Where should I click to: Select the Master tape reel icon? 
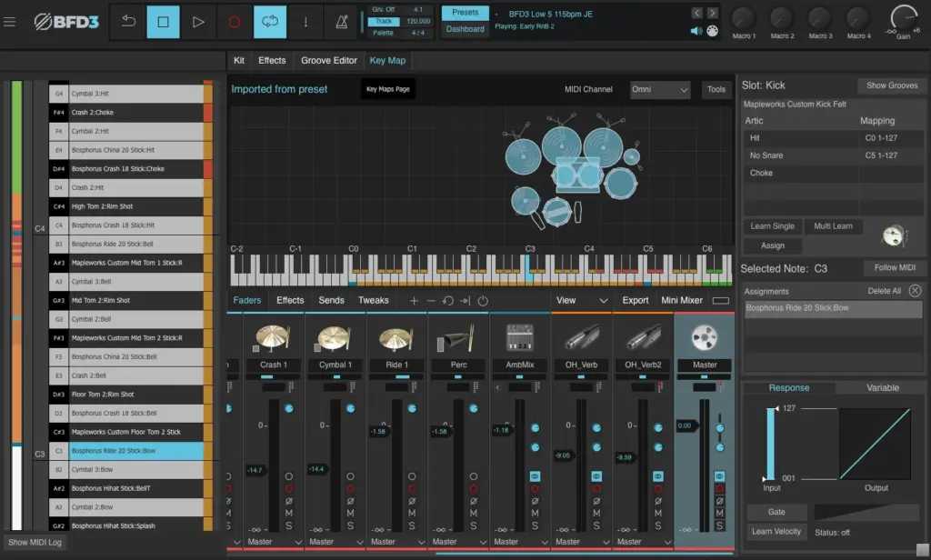pos(705,338)
